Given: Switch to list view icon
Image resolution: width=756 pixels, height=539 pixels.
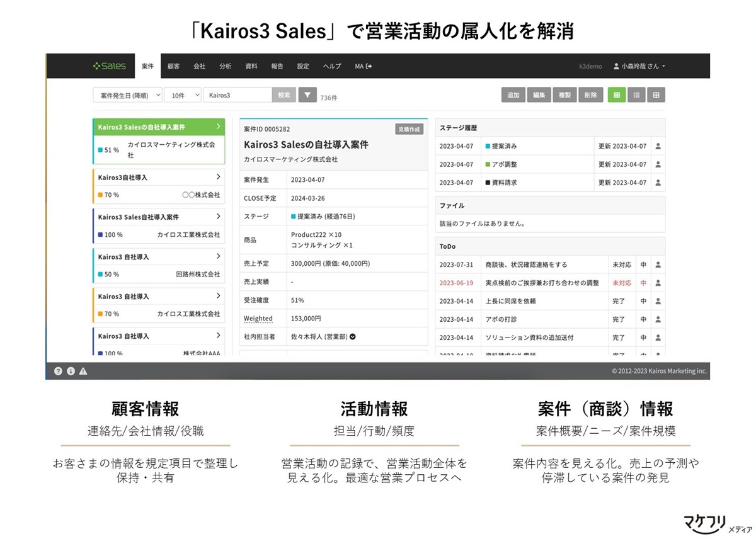Looking at the screenshot, I should pyautogui.click(x=636, y=95).
